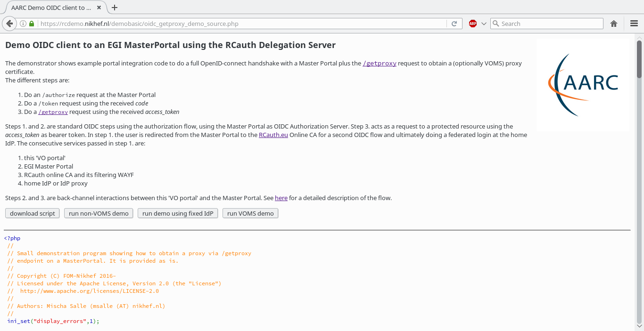The width and height of the screenshot is (644, 331).
Task: Go back using browser back arrow
Action: [9, 24]
